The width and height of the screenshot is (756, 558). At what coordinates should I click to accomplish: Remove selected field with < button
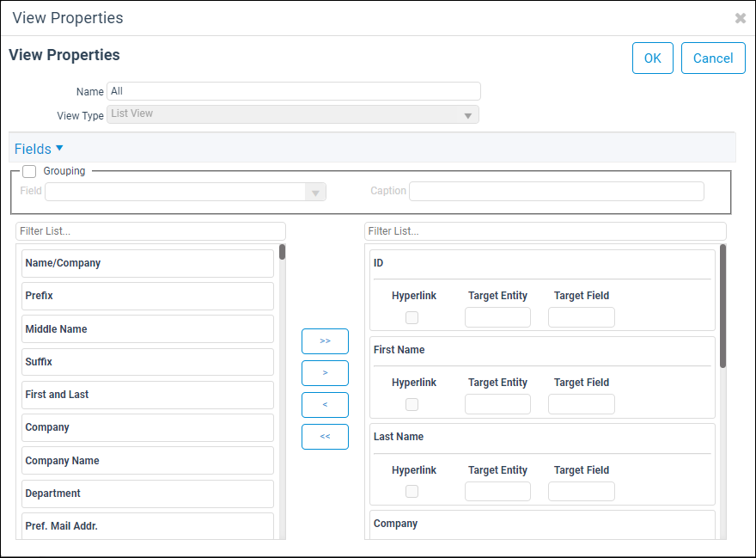[325, 405]
